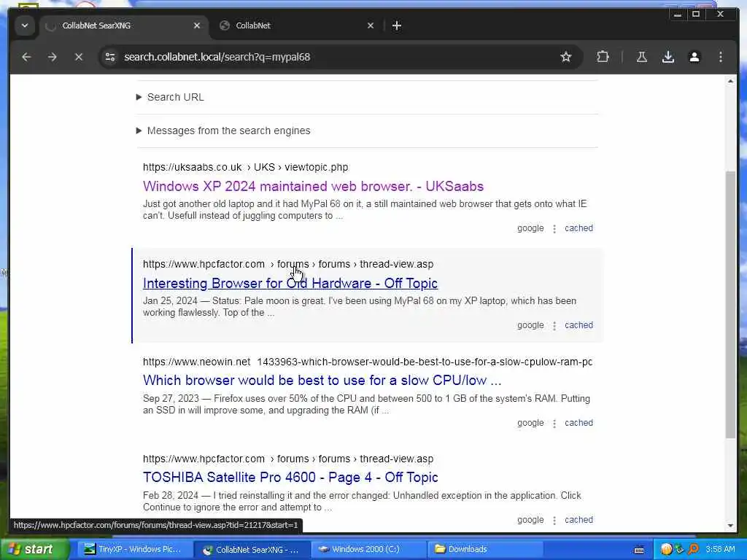Open the Chrome Labs flask icon
Viewport: 747px width, 560px height.
[x=642, y=57]
